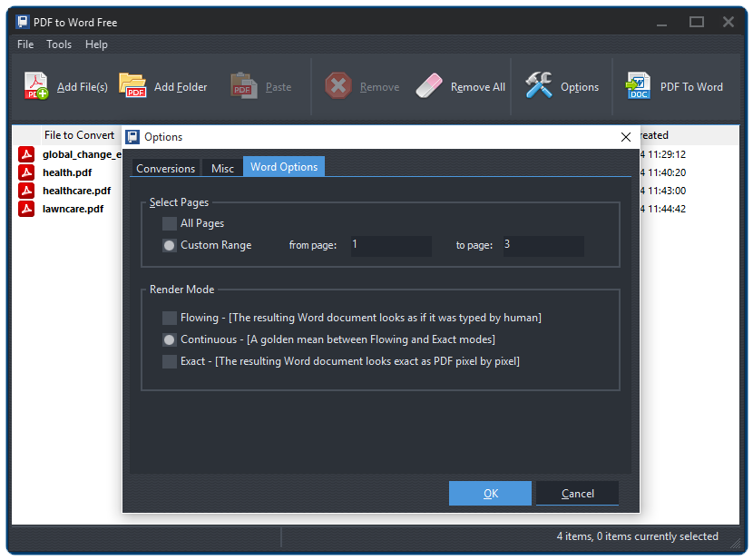Click the Add File(s) toolbar icon
This screenshot has height=560, width=753.
point(36,86)
